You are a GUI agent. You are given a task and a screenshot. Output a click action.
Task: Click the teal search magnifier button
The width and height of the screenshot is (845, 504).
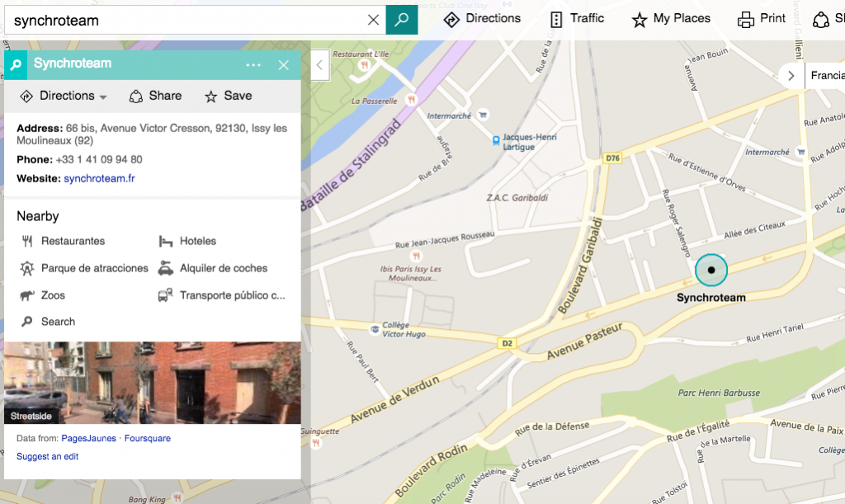point(402,21)
